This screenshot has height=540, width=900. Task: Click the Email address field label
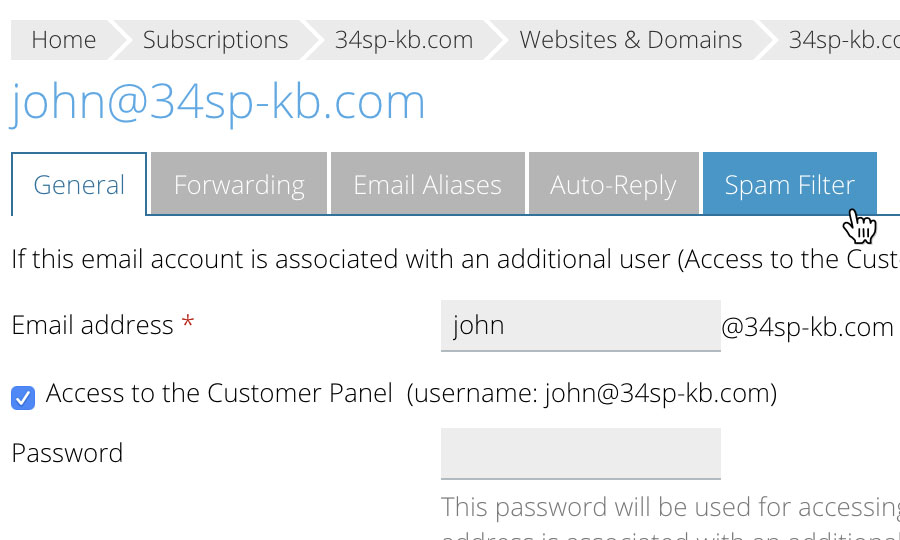coord(92,325)
